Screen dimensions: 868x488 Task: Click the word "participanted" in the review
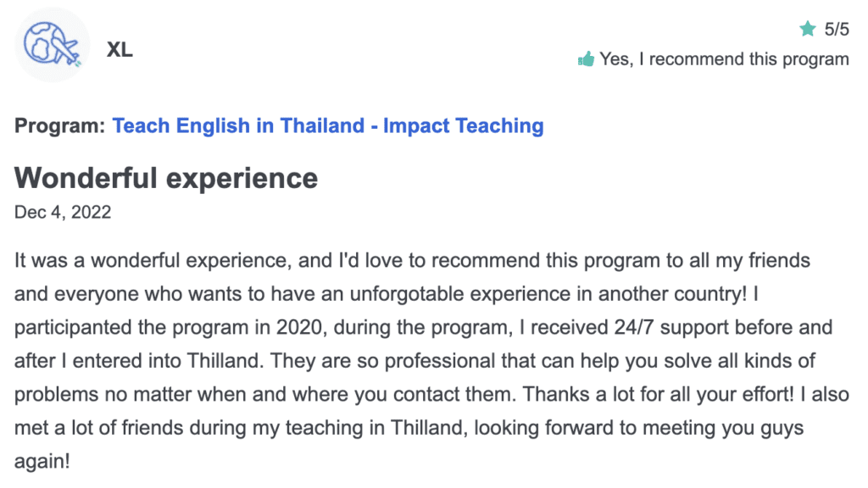coord(73,328)
